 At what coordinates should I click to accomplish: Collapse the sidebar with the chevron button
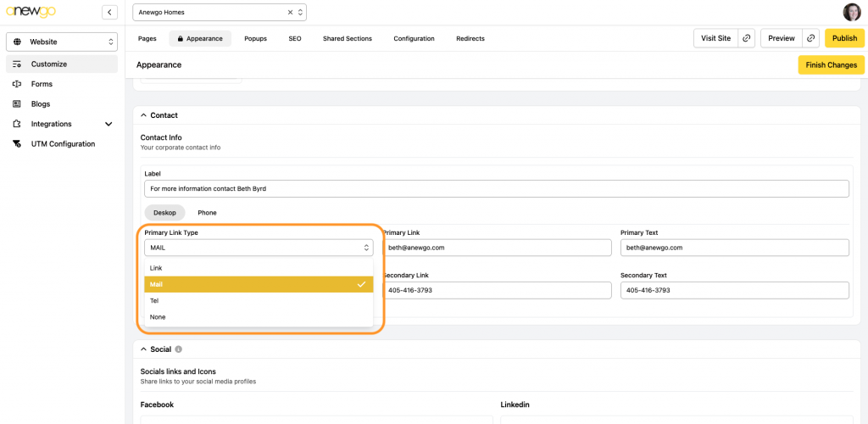(109, 12)
